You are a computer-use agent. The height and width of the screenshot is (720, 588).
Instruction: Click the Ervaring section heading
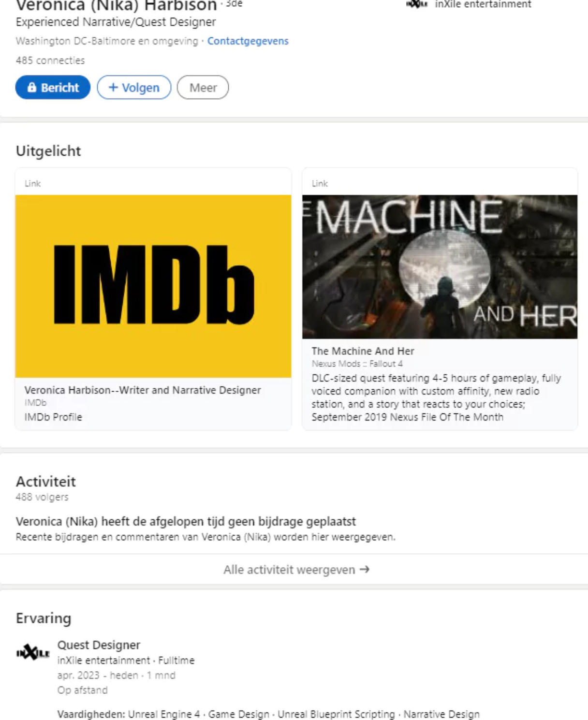click(x=44, y=618)
